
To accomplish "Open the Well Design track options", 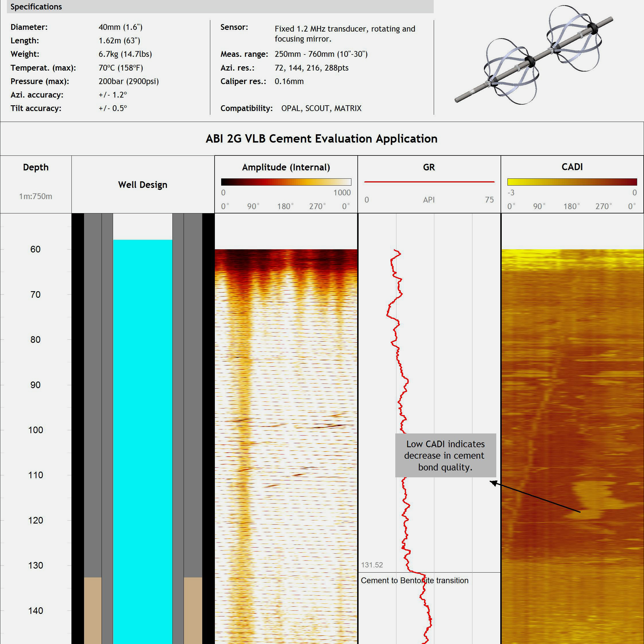I will [143, 185].
